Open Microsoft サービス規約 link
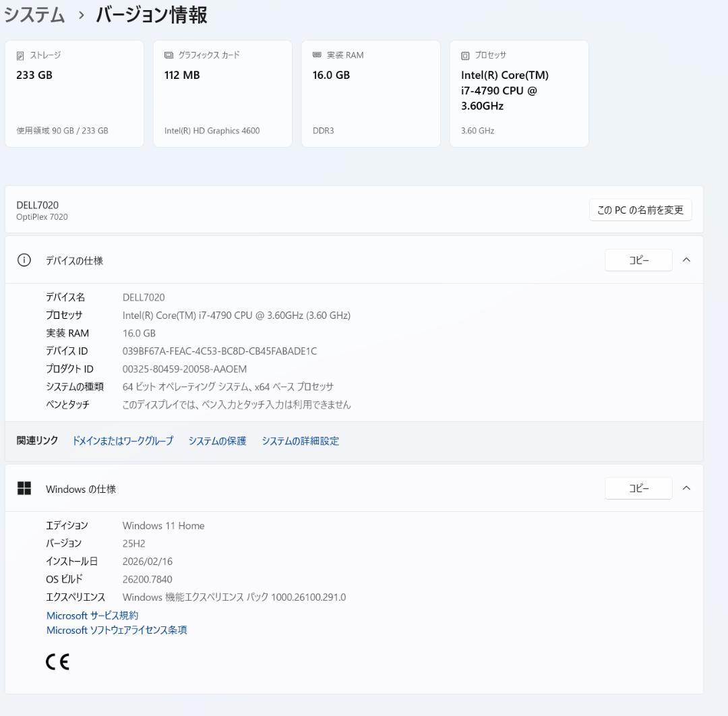The height and width of the screenshot is (716, 728). 92,616
